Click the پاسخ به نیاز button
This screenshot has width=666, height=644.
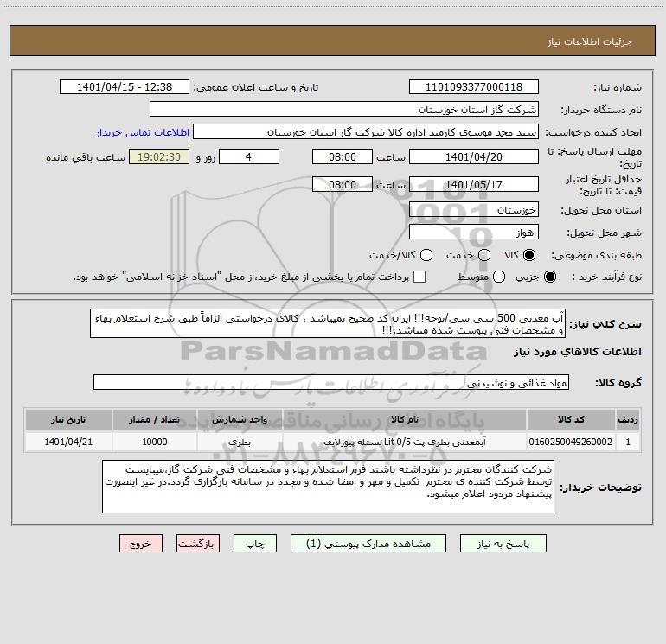(503, 544)
